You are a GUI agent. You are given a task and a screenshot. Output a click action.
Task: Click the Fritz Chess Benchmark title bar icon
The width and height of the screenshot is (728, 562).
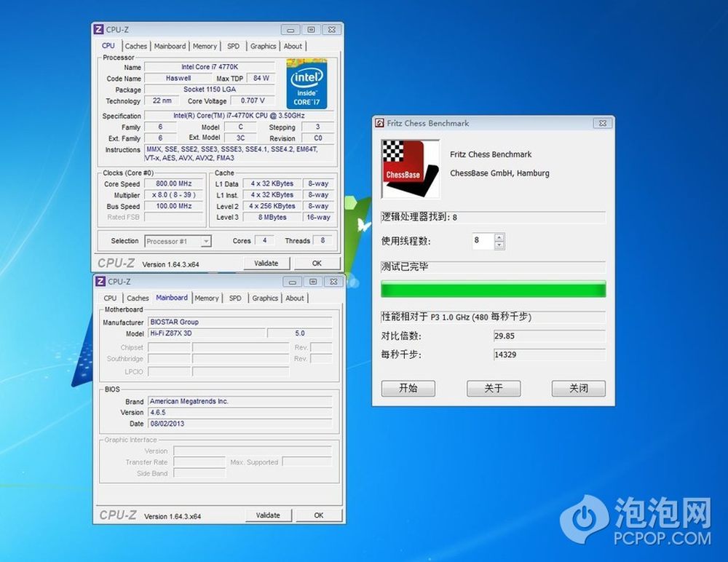[x=380, y=123]
